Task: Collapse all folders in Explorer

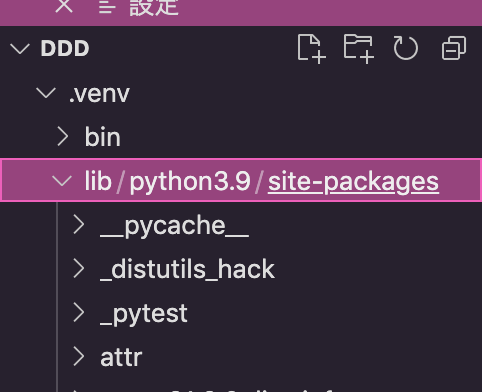Action: coord(454,48)
